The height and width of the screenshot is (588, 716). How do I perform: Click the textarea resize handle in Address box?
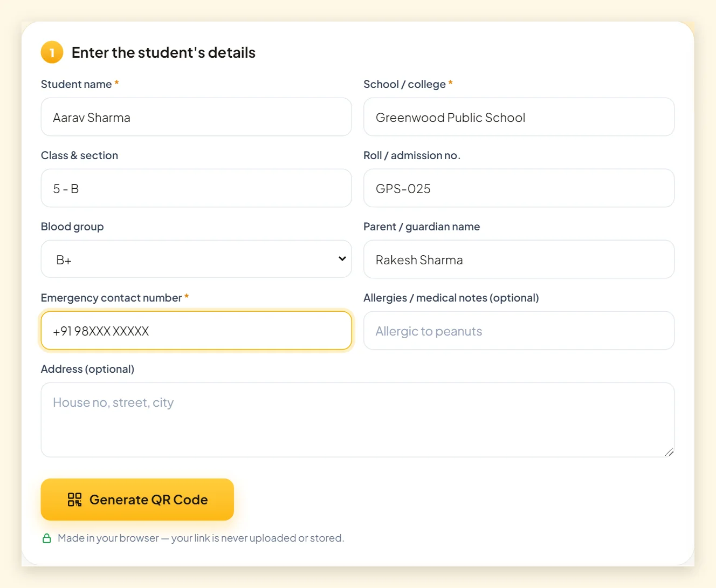[x=669, y=452]
